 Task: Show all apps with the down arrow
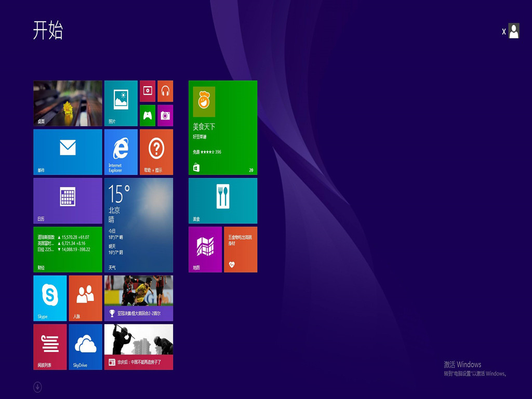(37, 387)
